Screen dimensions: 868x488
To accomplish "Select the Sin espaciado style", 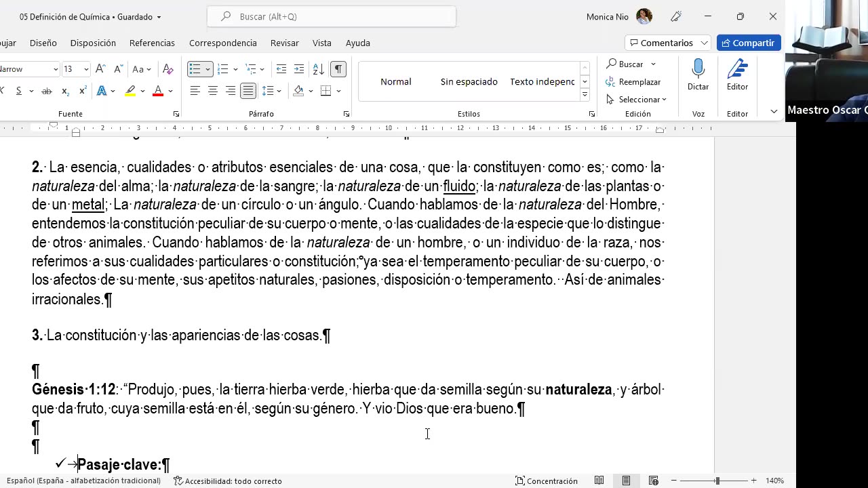I will (x=469, y=81).
